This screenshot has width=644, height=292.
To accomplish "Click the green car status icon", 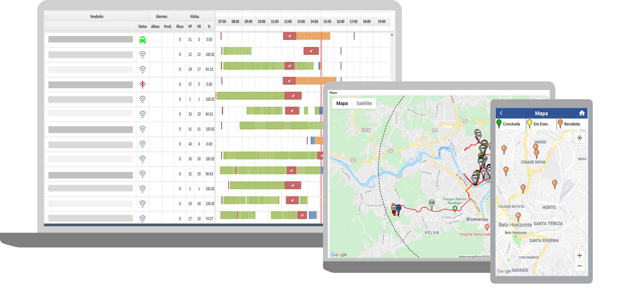I will point(142,40).
